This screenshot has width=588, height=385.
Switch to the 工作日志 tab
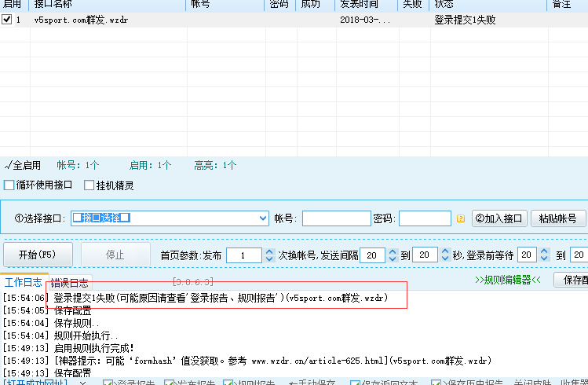[22, 282]
